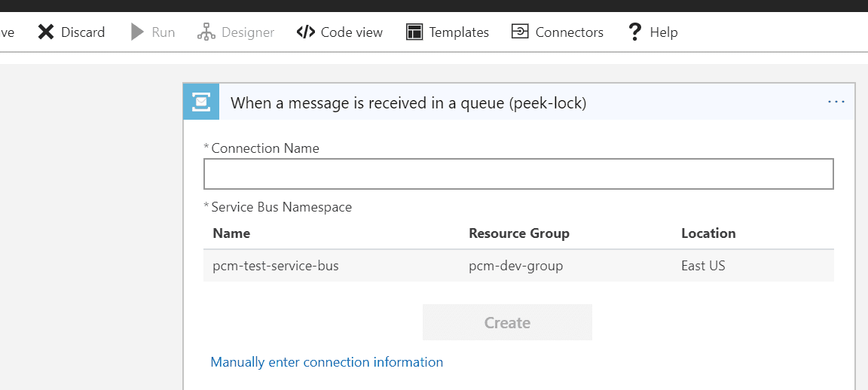The image size is (868, 390).
Task: Click the Service Bus Namespace label
Action: coord(281,208)
